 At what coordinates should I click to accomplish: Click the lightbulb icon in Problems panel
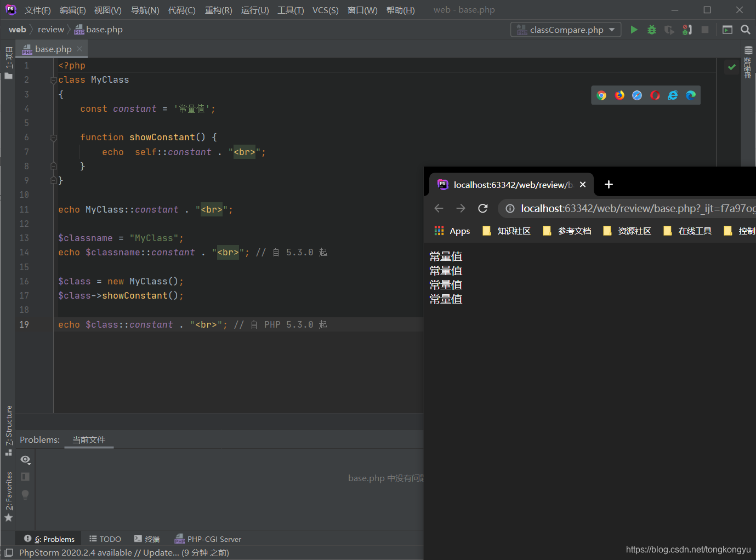coord(25,494)
